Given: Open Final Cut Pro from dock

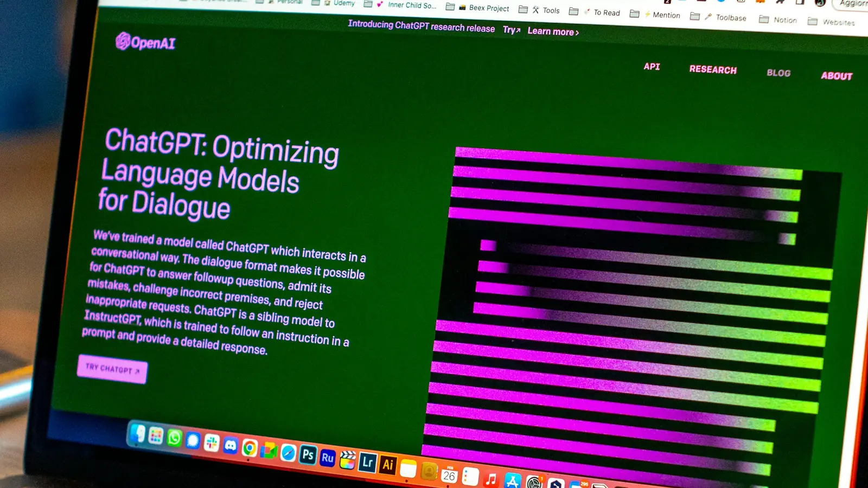Looking at the screenshot, I should pos(347,460).
